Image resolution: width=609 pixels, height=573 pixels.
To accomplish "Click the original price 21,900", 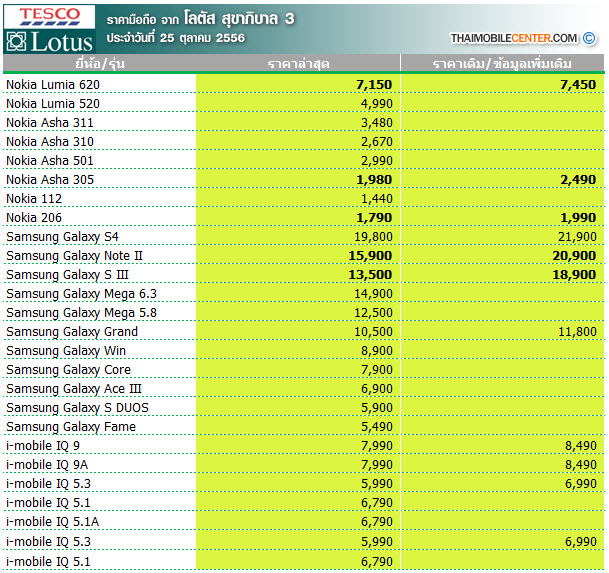I will (577, 237).
